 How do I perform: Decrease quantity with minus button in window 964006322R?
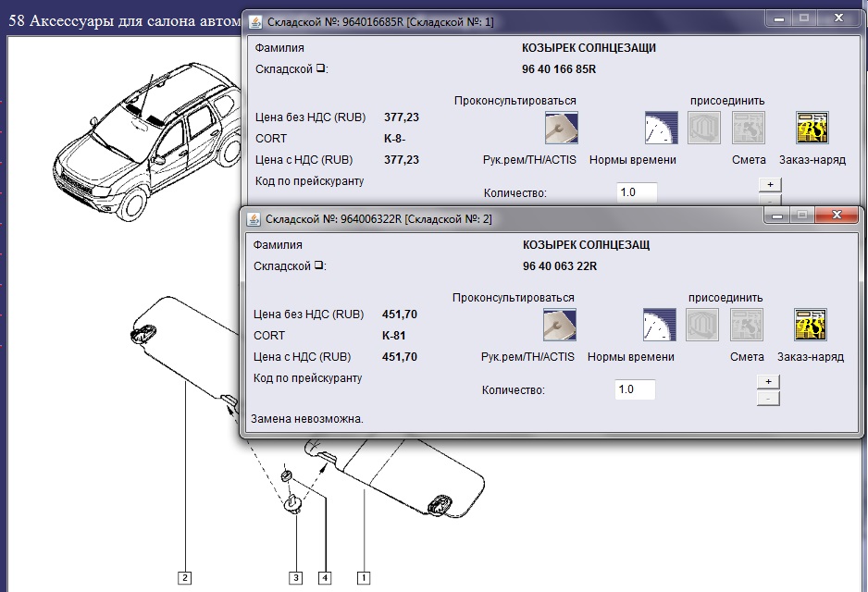[768, 399]
